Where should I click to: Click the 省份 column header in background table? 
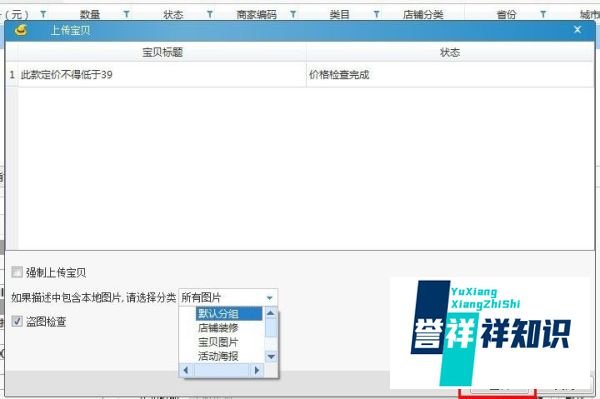click(x=506, y=15)
